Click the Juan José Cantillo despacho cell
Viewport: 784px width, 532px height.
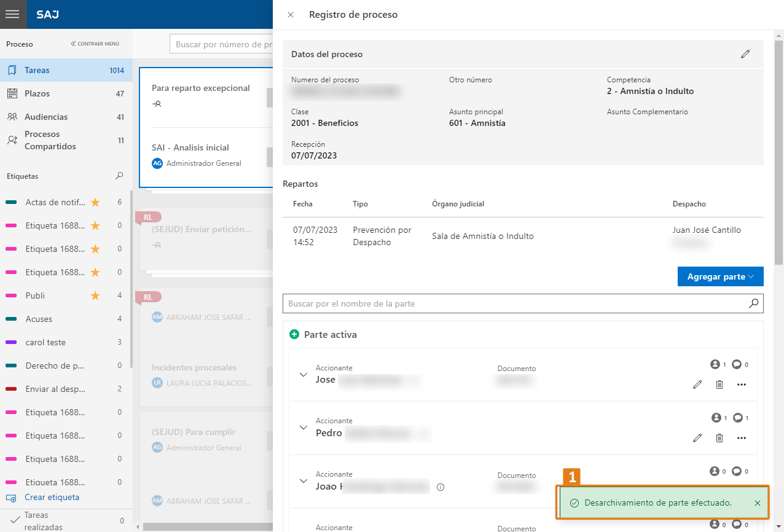tap(707, 230)
